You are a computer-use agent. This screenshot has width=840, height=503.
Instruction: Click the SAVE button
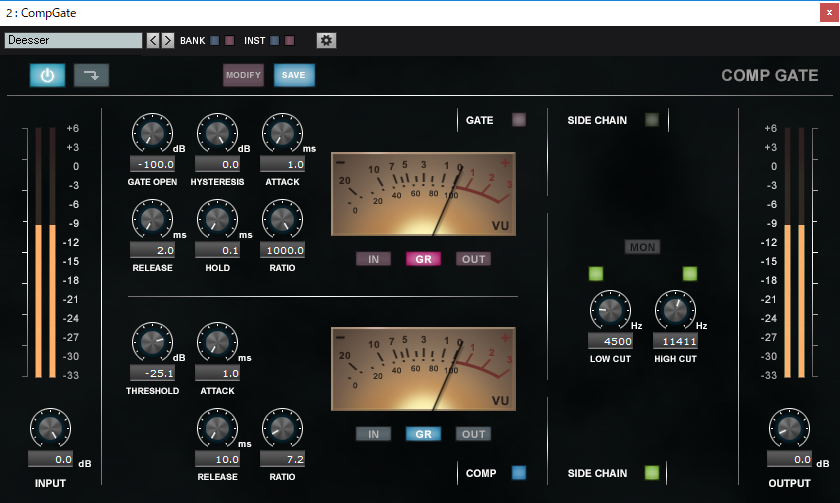click(294, 75)
